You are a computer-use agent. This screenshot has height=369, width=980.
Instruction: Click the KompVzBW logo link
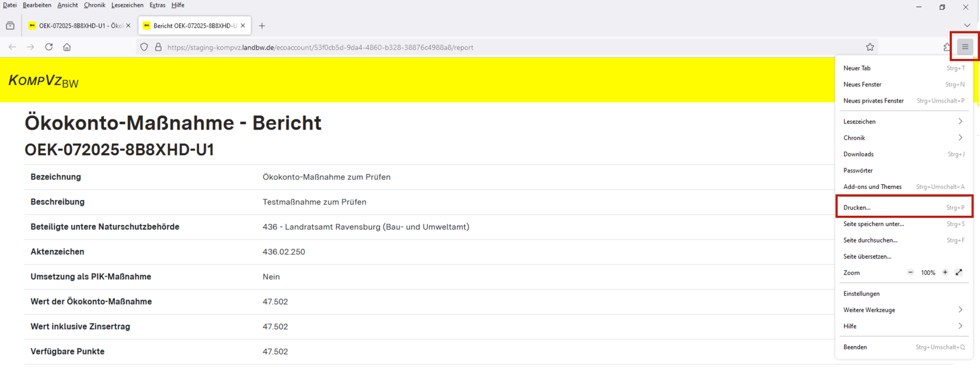43,80
